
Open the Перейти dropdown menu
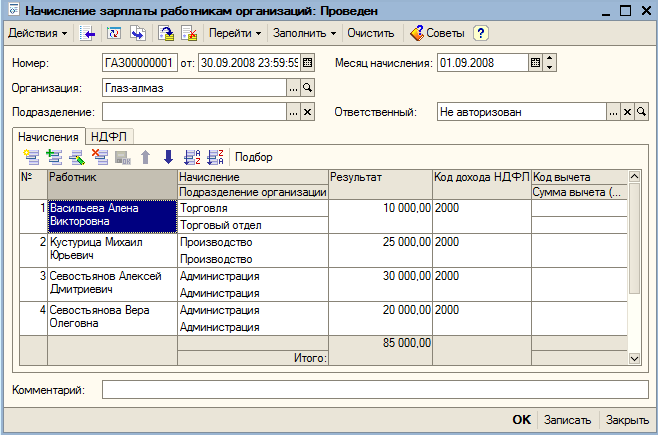[x=235, y=33]
